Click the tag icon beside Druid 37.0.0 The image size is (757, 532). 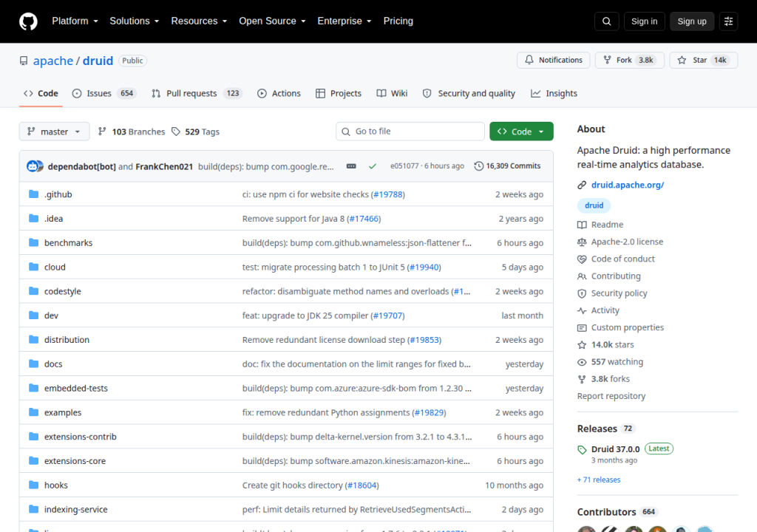point(582,450)
